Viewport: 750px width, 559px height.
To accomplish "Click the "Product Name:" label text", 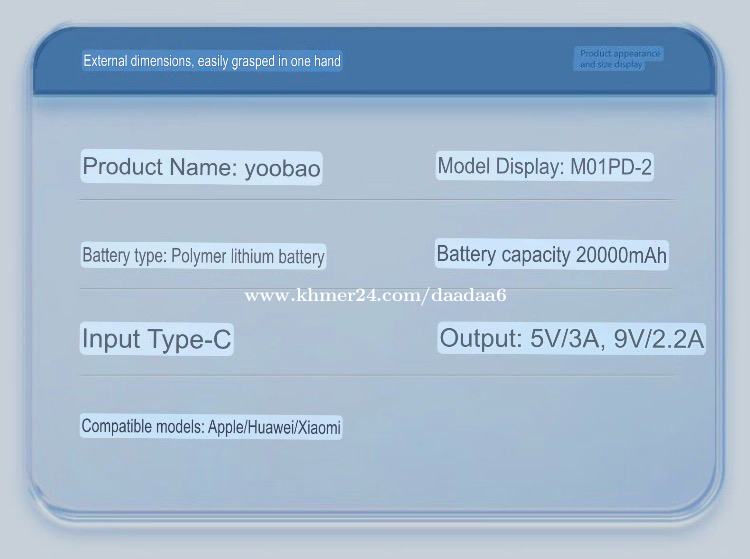I will 160,167.
